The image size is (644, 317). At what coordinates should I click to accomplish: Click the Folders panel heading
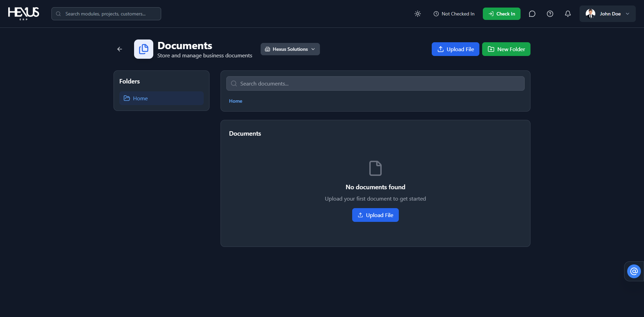tap(130, 81)
